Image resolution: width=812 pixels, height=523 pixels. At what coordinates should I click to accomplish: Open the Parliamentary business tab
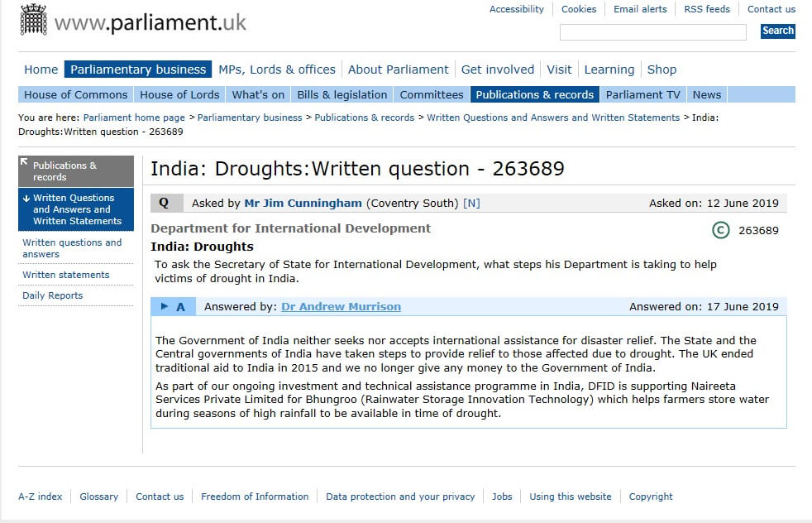pos(138,70)
